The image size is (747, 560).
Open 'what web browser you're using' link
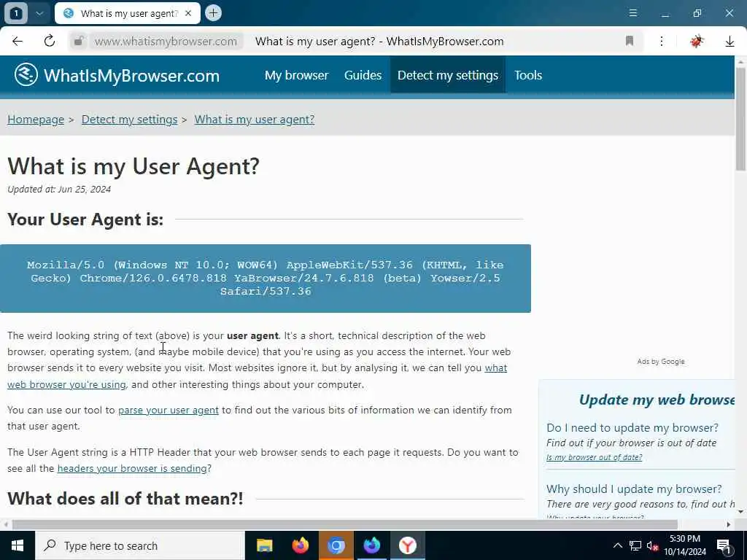66,384
